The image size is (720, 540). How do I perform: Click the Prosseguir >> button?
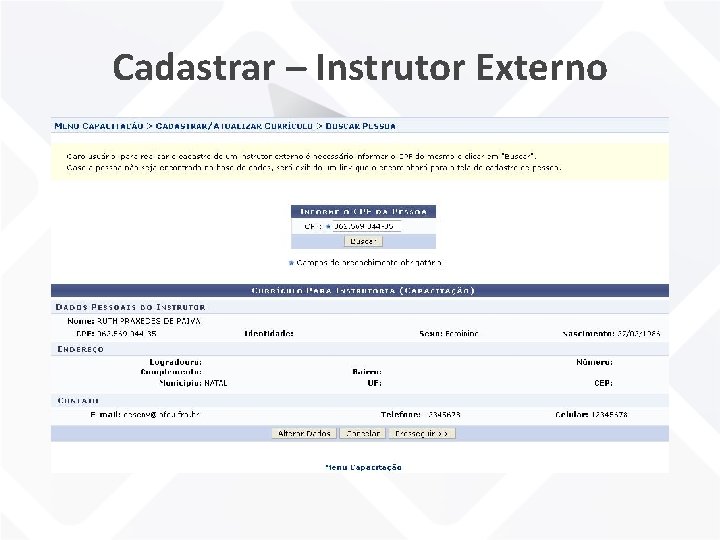pos(422,433)
